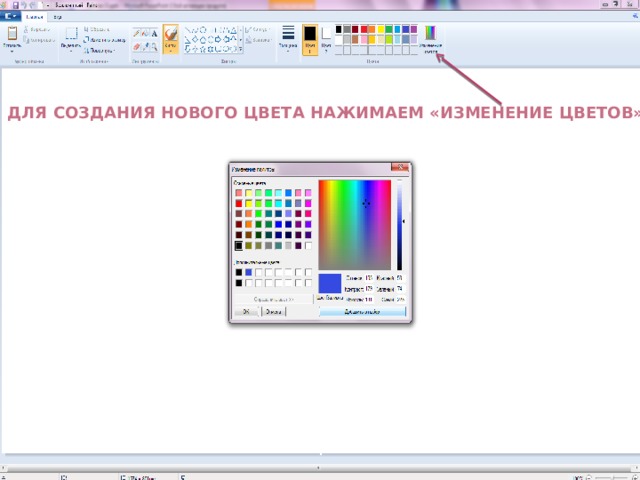Click the Red (Красный) value field
This screenshot has height=480, width=640.
401,278
